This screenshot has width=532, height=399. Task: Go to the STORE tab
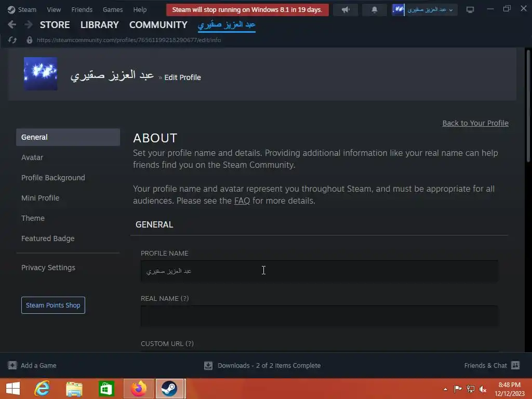click(x=55, y=25)
